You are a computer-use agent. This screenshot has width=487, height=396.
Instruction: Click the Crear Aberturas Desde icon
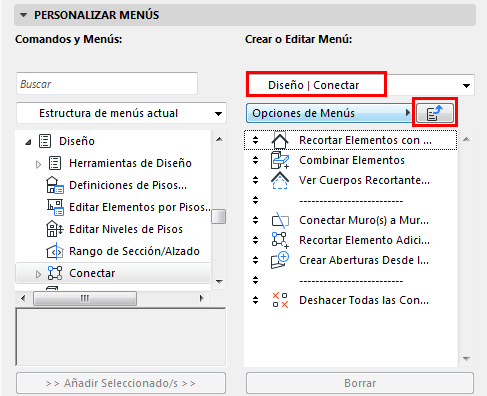click(280, 260)
